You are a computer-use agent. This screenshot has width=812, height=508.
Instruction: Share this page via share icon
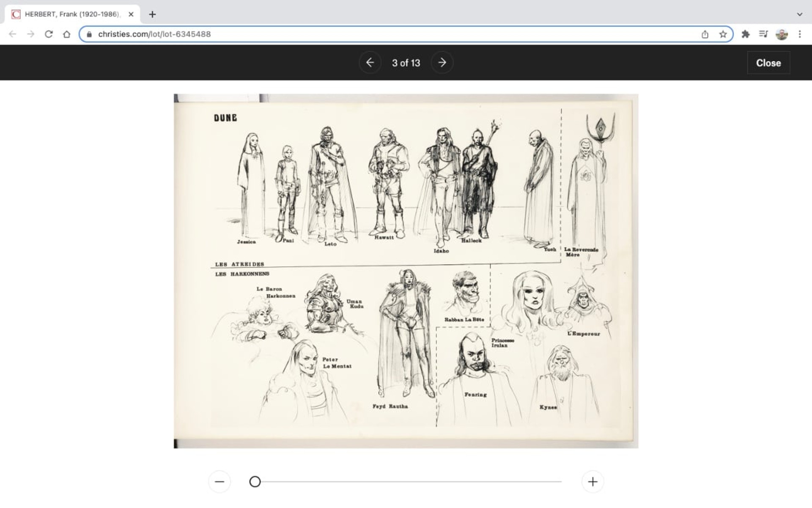click(705, 34)
